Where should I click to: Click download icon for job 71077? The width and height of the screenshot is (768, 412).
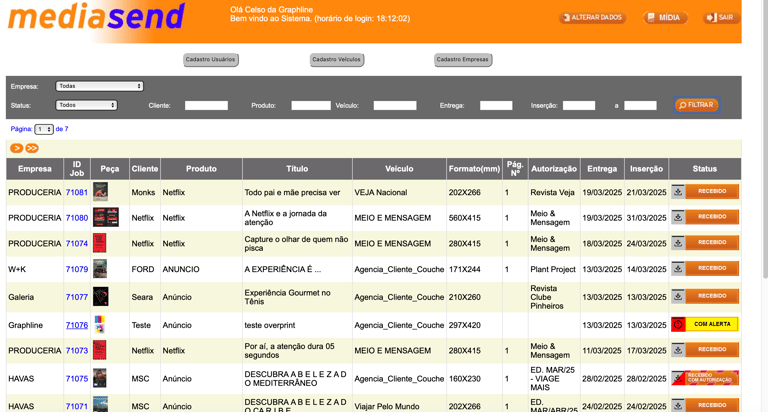678,296
